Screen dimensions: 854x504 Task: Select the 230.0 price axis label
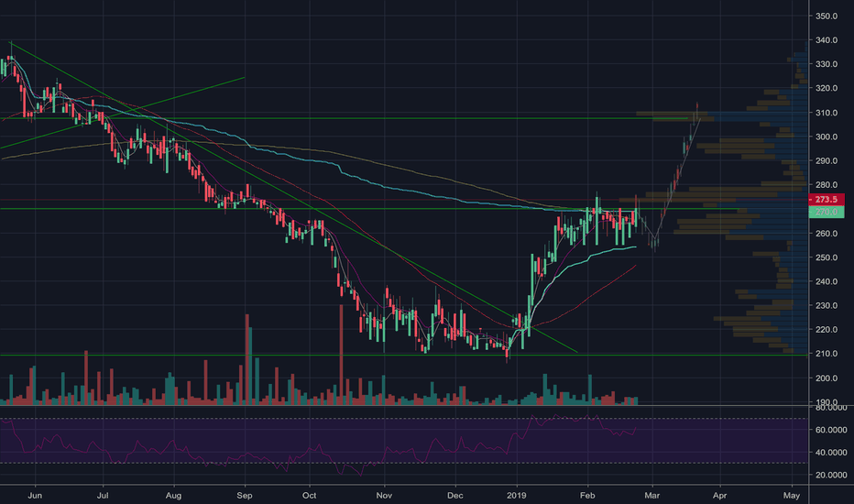[827, 305]
